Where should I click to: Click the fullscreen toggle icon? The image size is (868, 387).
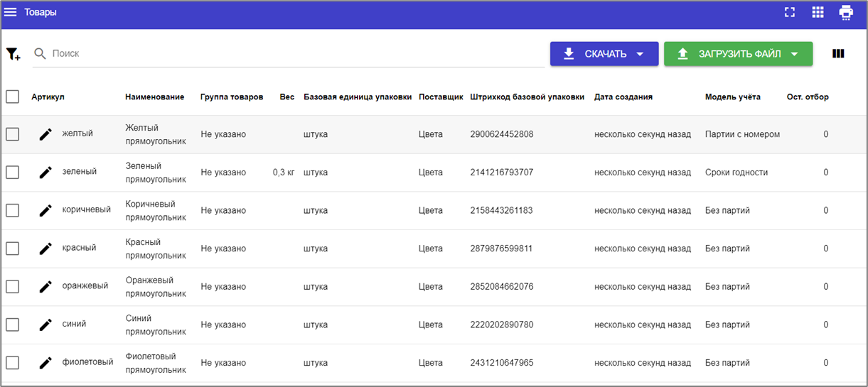tap(789, 12)
